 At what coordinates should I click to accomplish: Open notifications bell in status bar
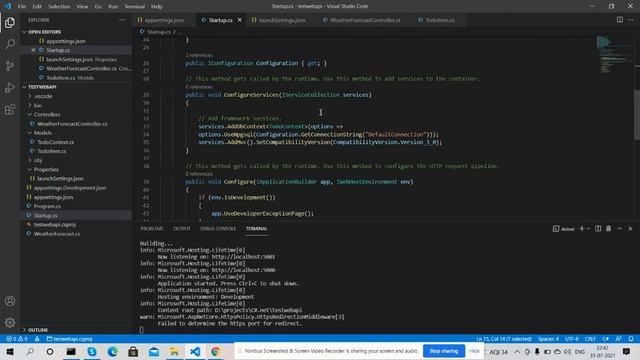pyautogui.click(x=631, y=339)
